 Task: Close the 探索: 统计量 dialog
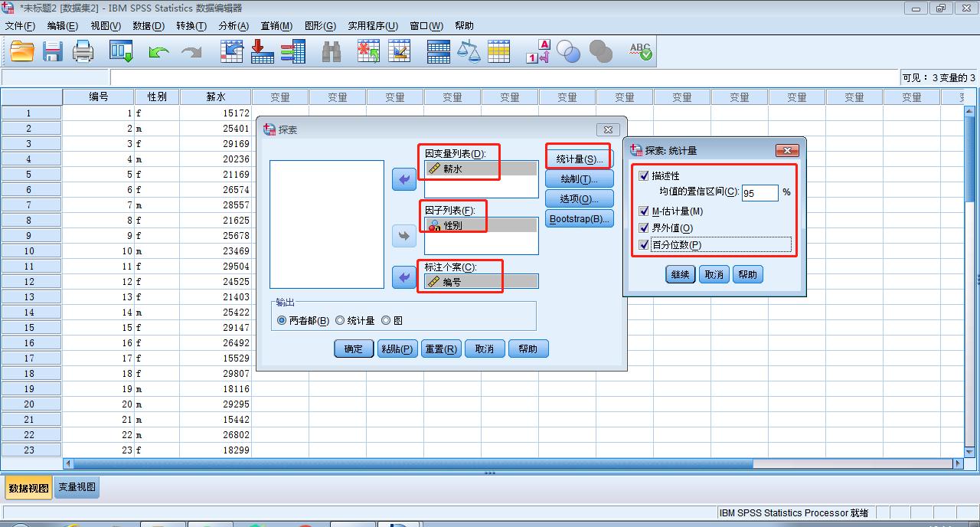[x=787, y=151]
